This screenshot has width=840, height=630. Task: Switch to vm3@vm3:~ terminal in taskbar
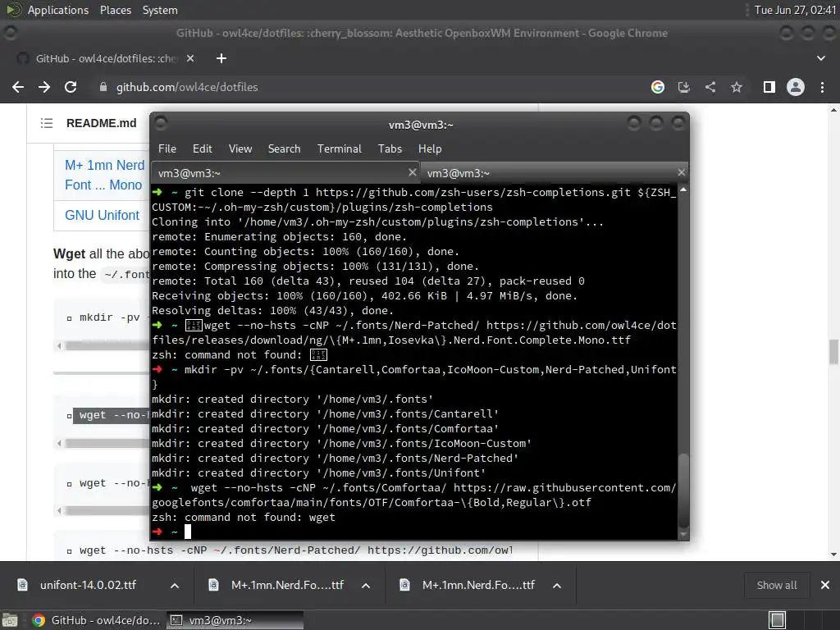click(235, 620)
